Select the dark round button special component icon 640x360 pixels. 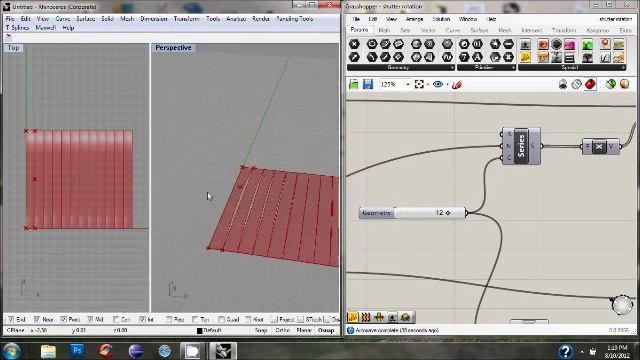pos(556,44)
